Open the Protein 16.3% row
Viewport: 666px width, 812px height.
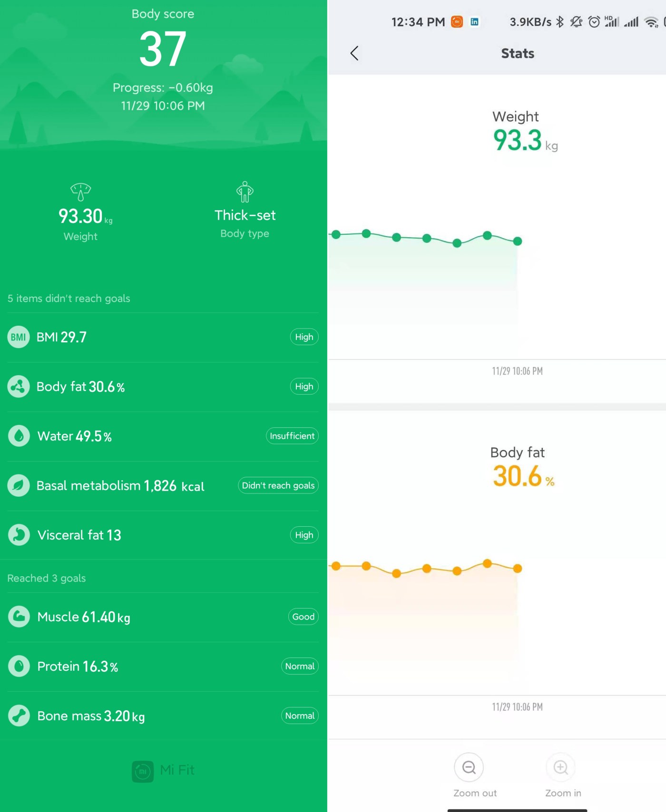coord(163,666)
